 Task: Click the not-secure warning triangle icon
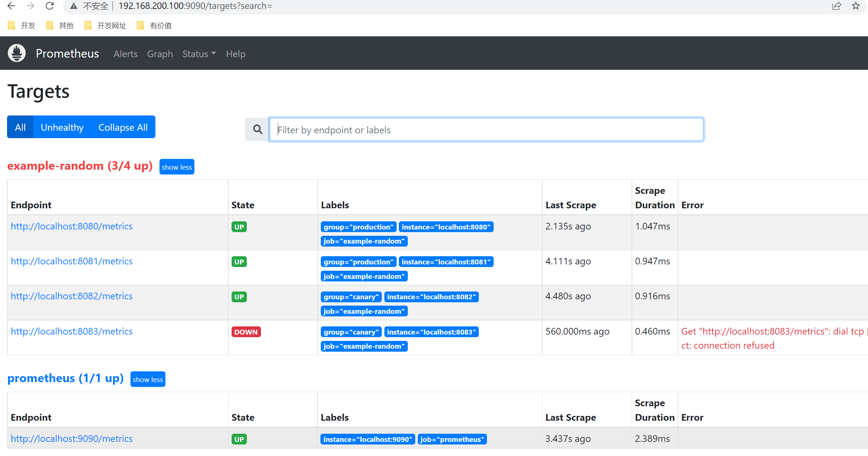click(74, 6)
